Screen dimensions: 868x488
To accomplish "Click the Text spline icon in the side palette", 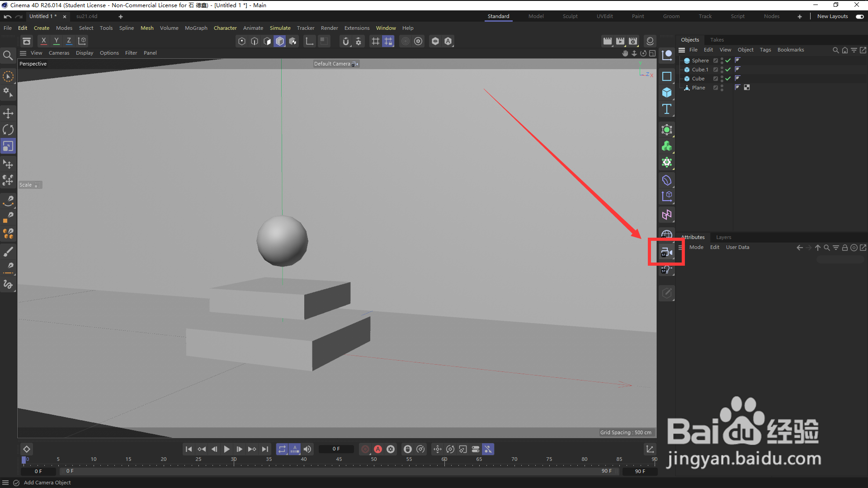I will tap(666, 109).
